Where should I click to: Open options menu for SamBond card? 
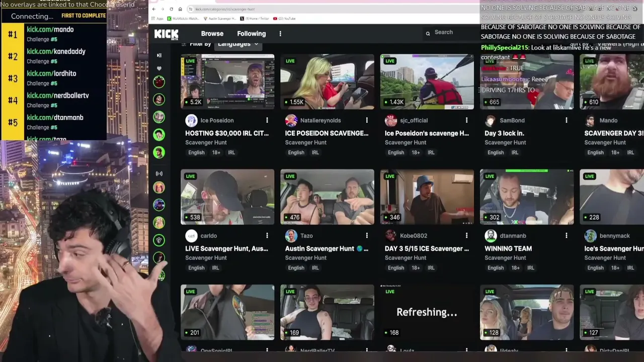(566, 120)
